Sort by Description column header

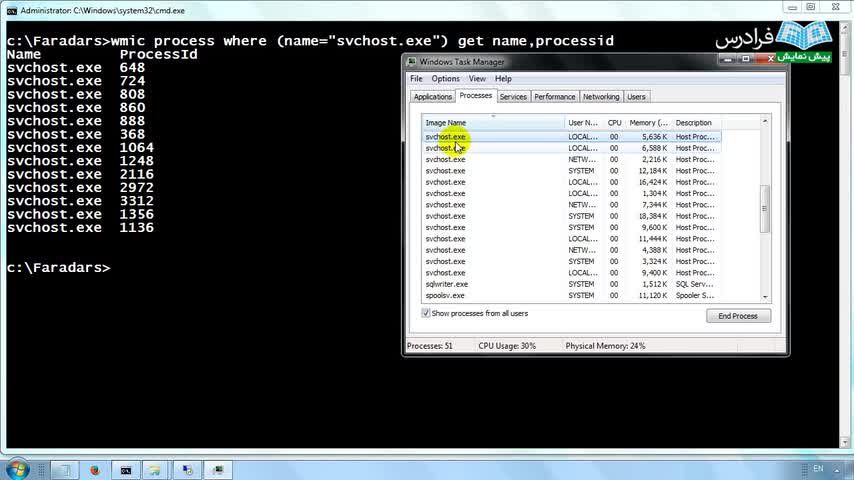click(x=696, y=123)
